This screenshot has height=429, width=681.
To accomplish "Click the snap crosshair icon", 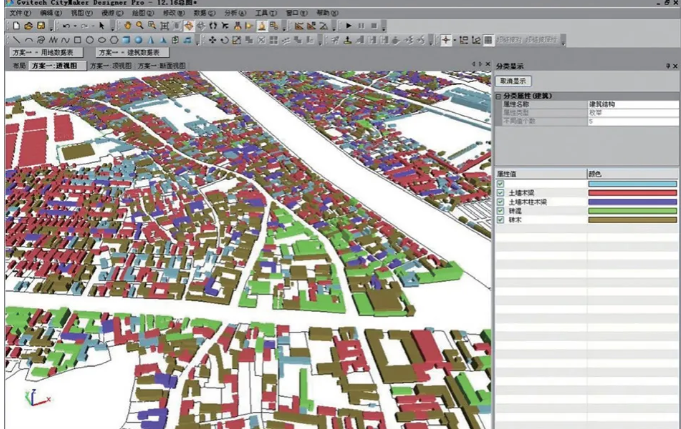I will 446,40.
